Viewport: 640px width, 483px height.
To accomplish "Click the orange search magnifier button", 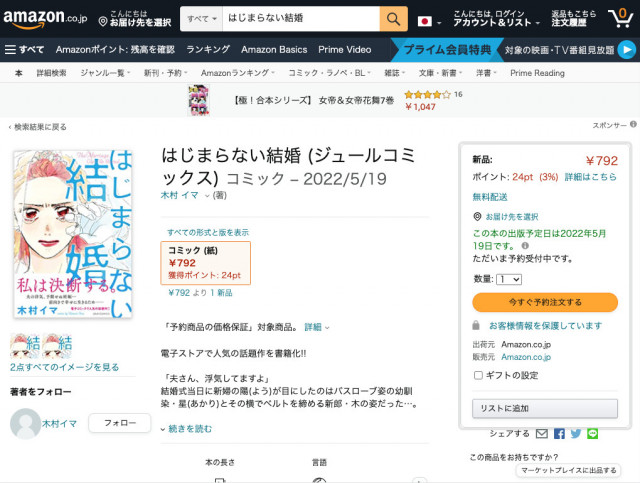I will click(393, 19).
